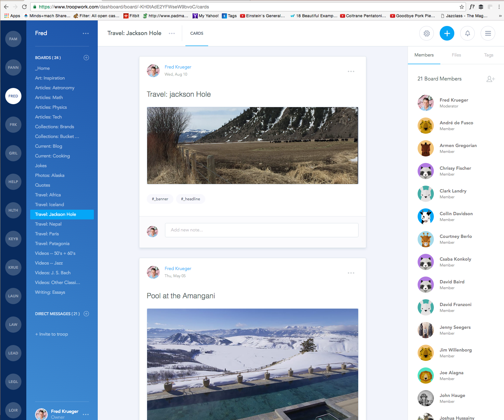Click Invite to troop link

click(52, 334)
